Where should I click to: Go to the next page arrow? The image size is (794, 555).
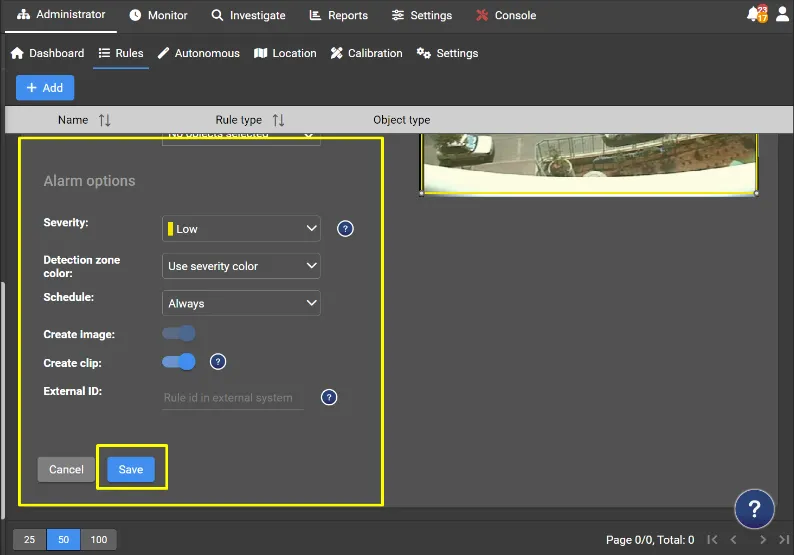pos(763,540)
